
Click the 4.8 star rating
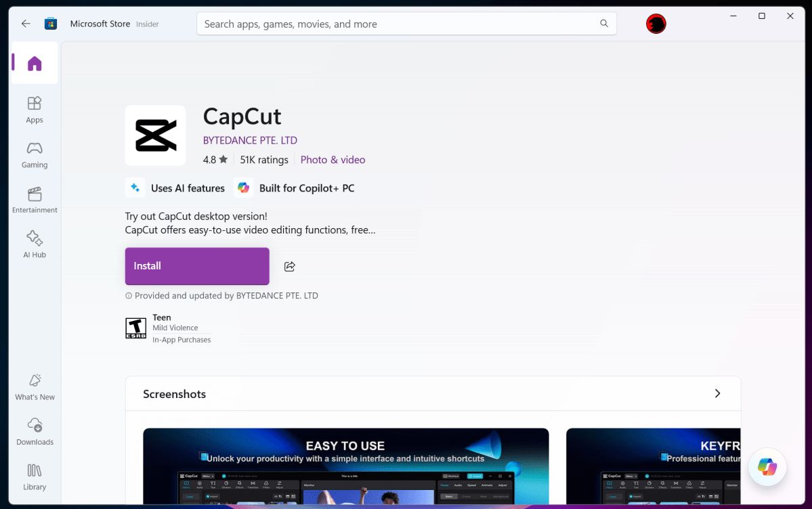point(215,160)
